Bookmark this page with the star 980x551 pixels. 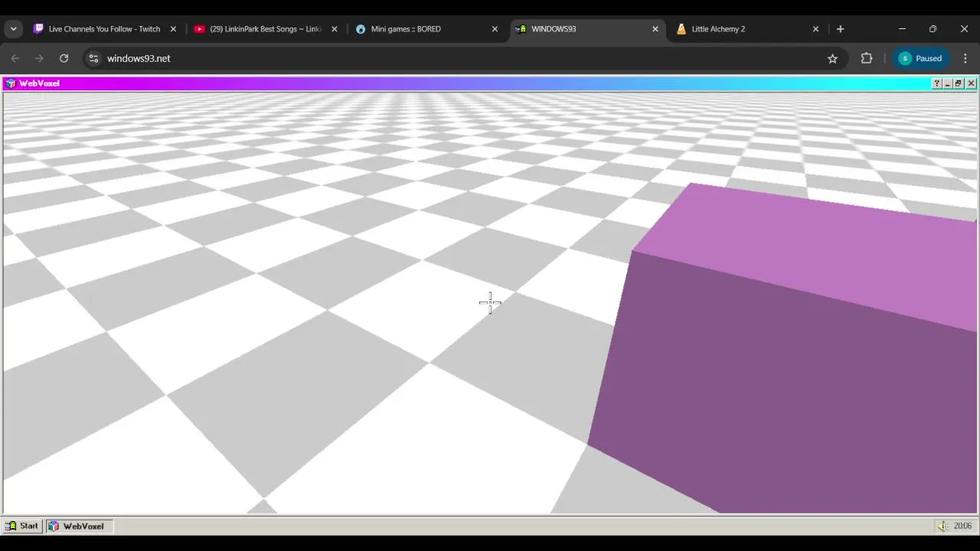832,58
